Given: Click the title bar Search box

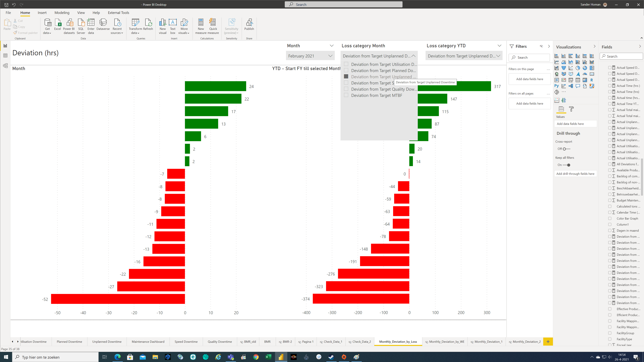Looking at the screenshot, I should pyautogui.click(x=343, y=5).
